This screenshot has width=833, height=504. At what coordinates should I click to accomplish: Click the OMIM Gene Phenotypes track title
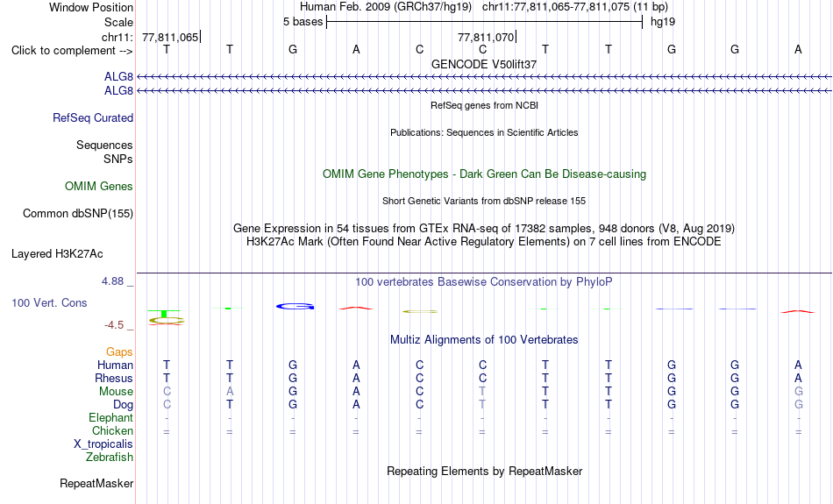tap(485, 174)
